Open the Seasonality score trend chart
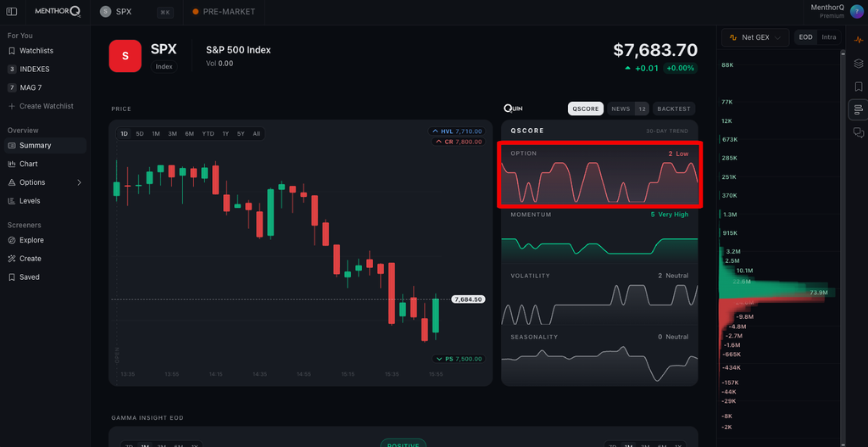This screenshot has width=868, height=447. 599,359
